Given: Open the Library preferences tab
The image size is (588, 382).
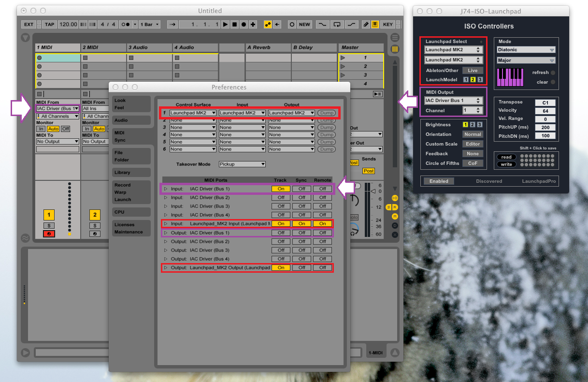Looking at the screenshot, I should (131, 173).
